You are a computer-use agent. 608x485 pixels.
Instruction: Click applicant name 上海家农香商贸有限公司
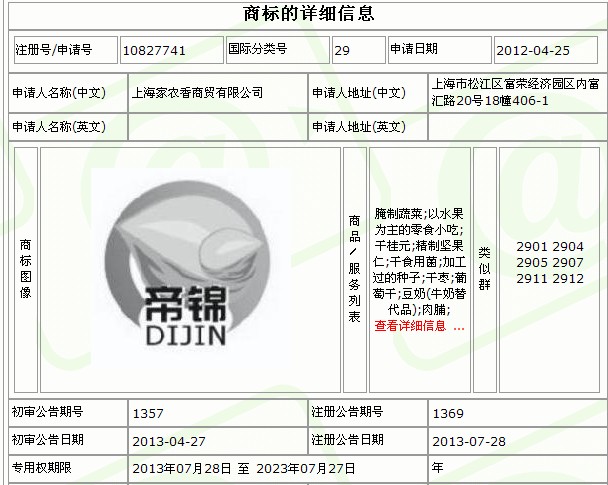198,93
